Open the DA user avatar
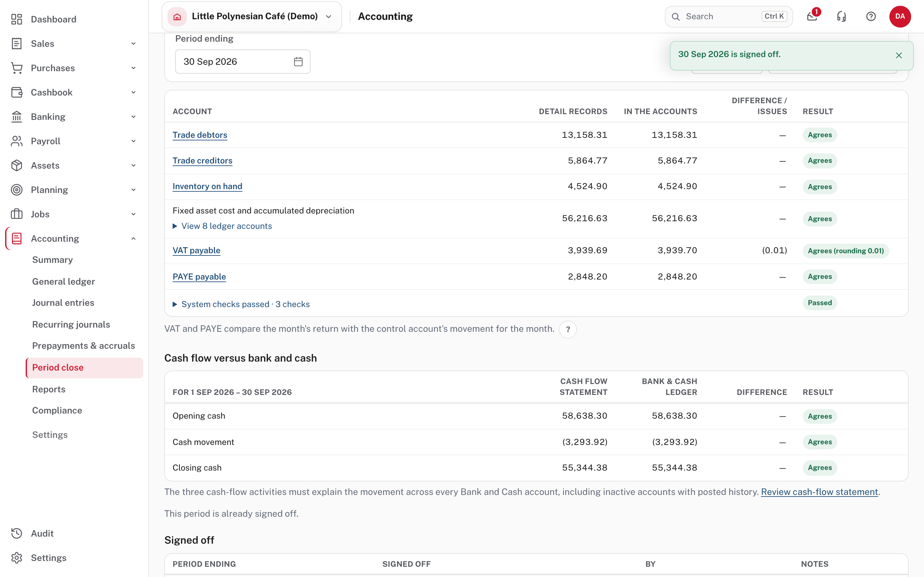The width and height of the screenshot is (924, 577). pyautogui.click(x=900, y=16)
